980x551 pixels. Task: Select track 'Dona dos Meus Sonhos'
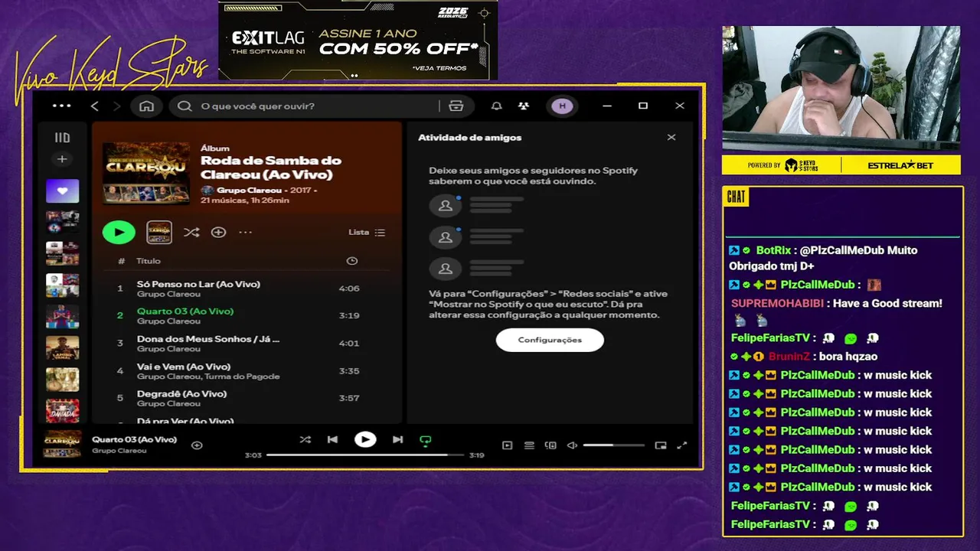tap(247, 343)
